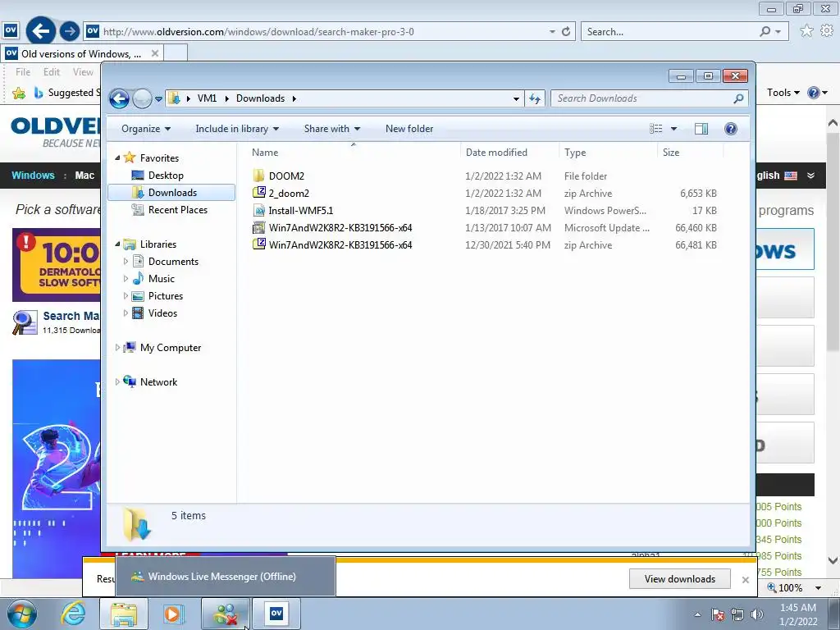
Task: Expand My Computer node
Action: [x=117, y=348]
